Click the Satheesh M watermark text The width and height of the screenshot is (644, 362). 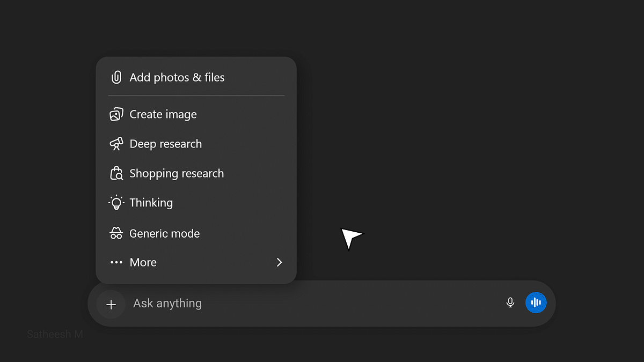(55, 334)
